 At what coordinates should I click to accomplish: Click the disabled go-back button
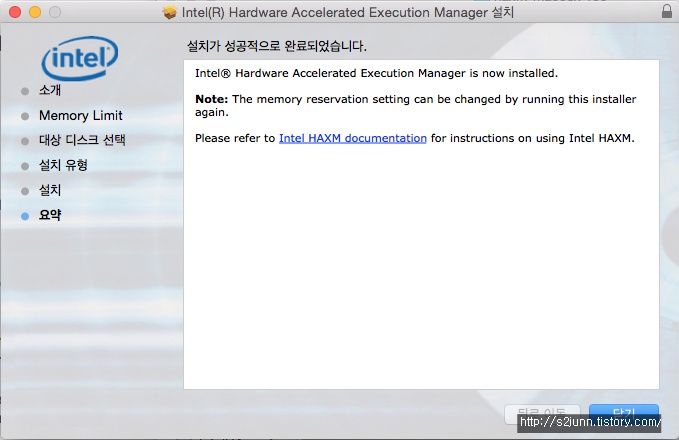(542, 414)
